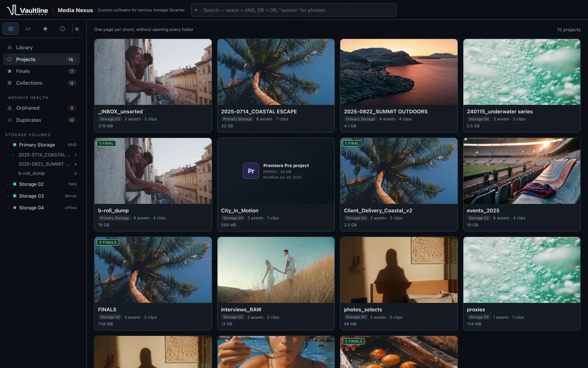This screenshot has height=368, width=588.
Task: Click the grid icon beside Collections
Action: (10, 83)
